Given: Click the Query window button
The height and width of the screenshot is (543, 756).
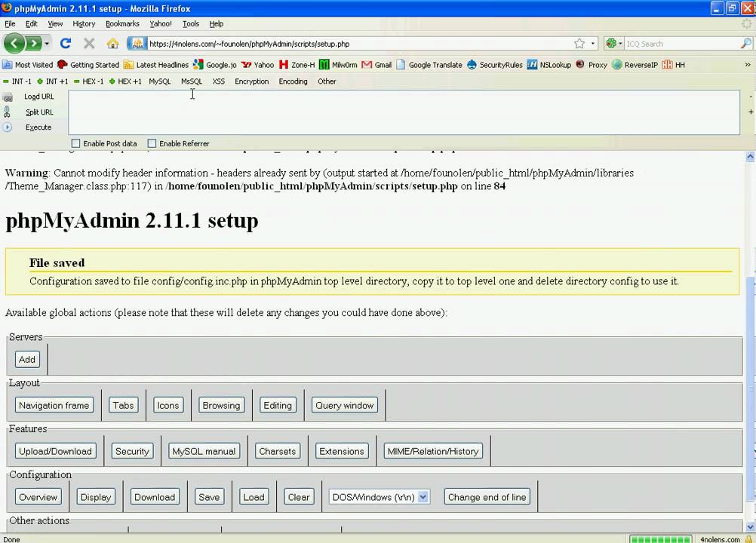Looking at the screenshot, I should tap(345, 405).
